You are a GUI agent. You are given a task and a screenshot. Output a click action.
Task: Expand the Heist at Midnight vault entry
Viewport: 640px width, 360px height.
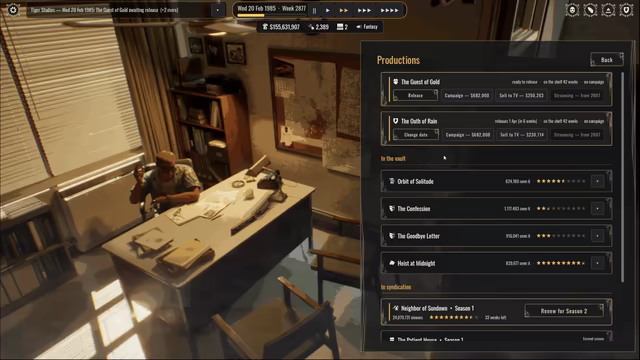[598, 263]
